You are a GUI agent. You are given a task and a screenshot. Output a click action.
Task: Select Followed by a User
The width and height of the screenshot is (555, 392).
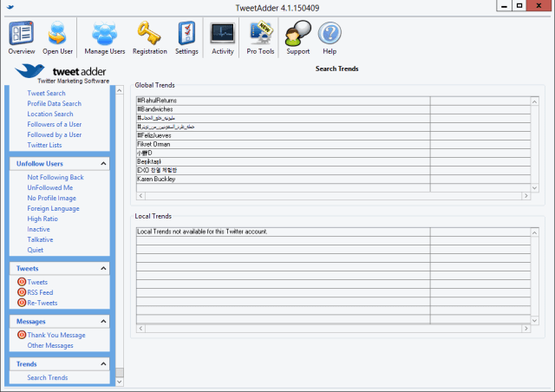point(54,134)
